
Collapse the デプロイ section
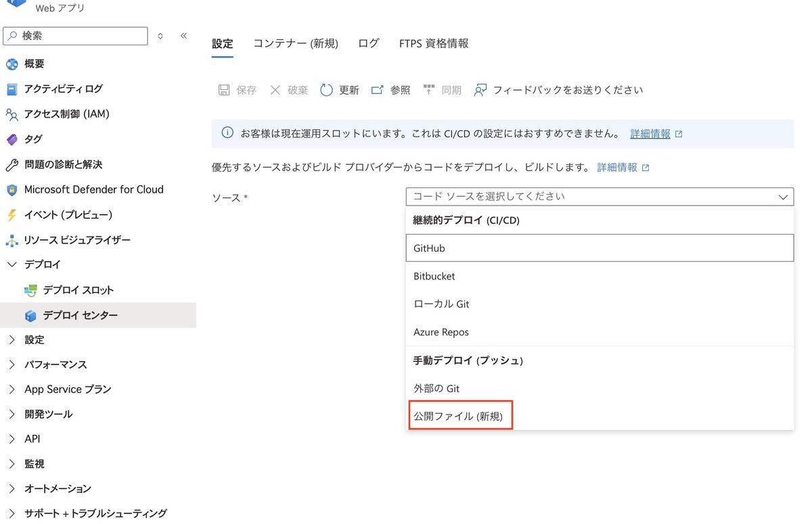click(12, 264)
